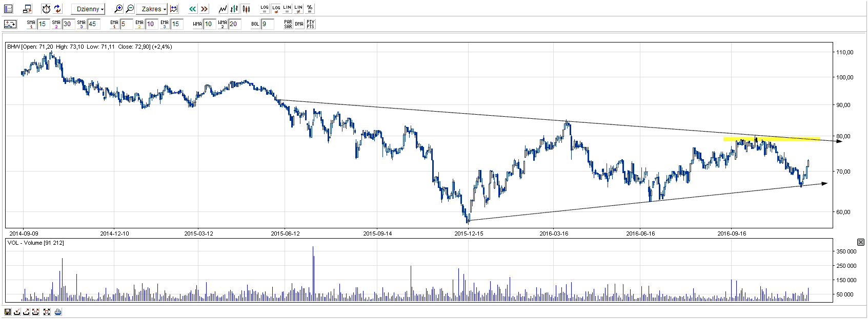Click the refresh arrows icon
868x319 pixels.
point(57,9)
